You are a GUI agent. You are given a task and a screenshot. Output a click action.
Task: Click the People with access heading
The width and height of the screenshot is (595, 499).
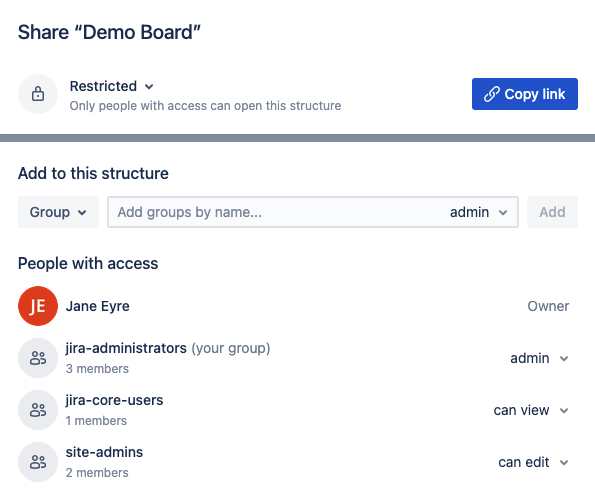[x=88, y=263]
